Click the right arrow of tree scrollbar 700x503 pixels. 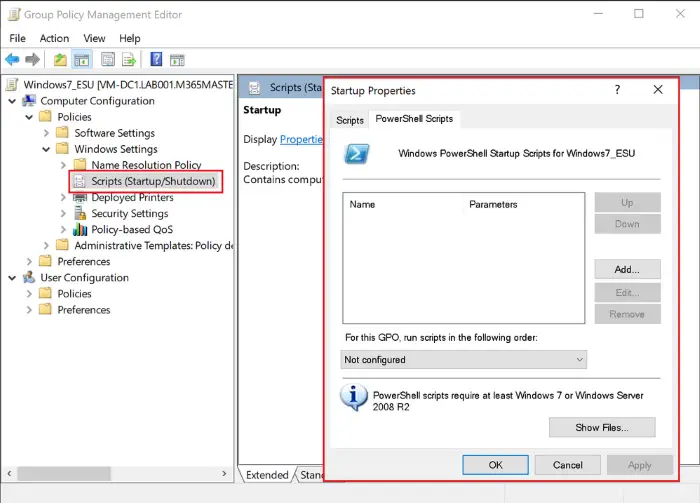224,474
